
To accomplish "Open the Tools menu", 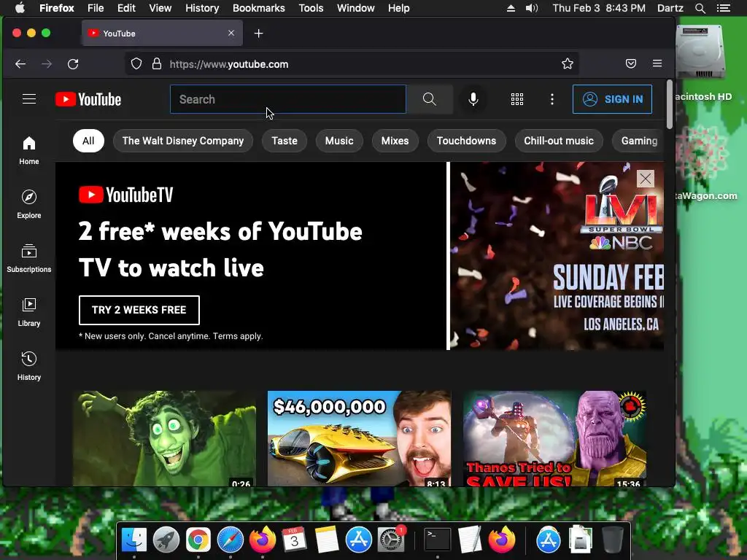I will (311, 8).
